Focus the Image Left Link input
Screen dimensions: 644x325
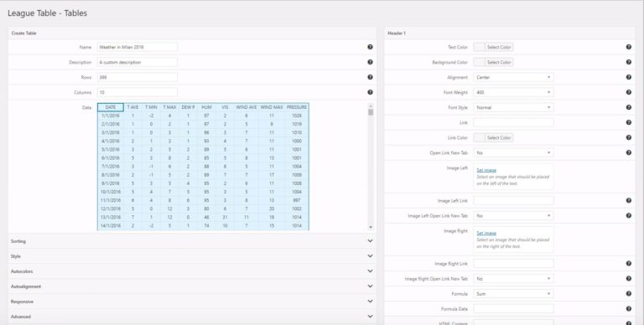(x=513, y=201)
